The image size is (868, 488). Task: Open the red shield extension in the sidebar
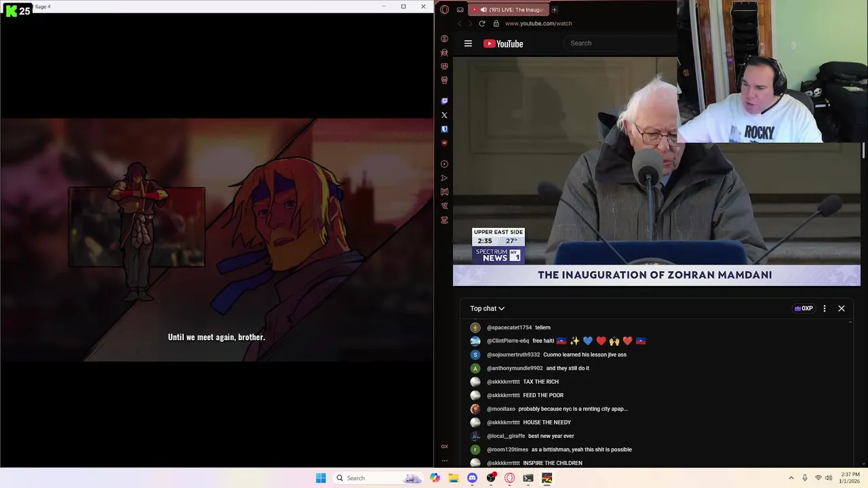point(444,143)
